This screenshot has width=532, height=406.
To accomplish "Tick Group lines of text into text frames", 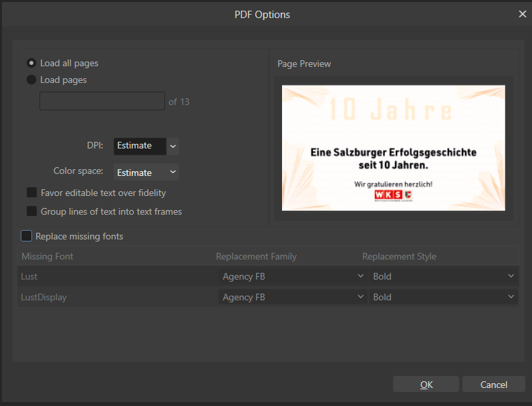I will [31, 211].
